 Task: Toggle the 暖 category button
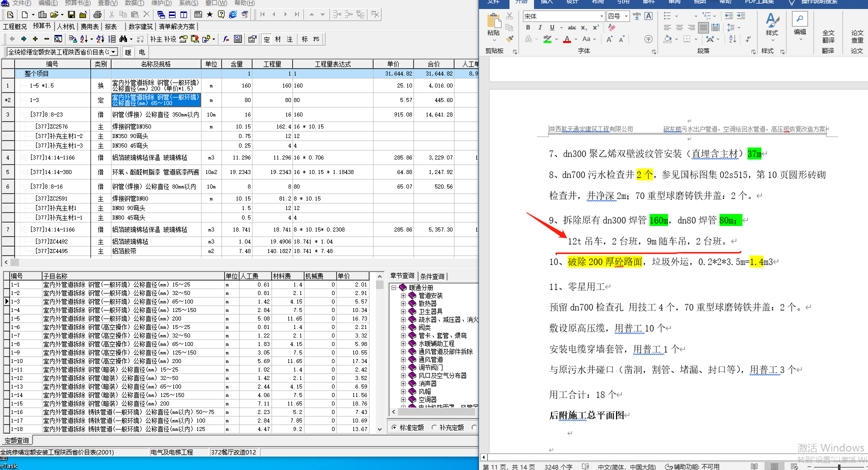pos(128,52)
